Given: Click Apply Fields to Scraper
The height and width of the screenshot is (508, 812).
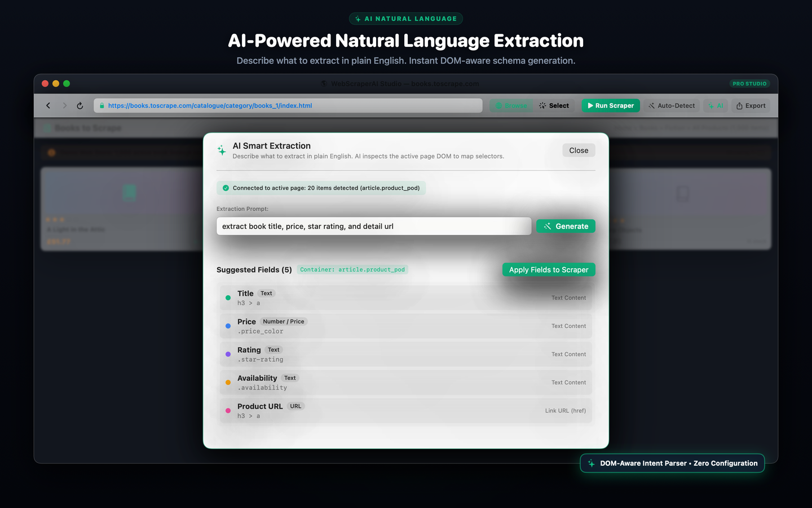Looking at the screenshot, I should [x=549, y=270].
